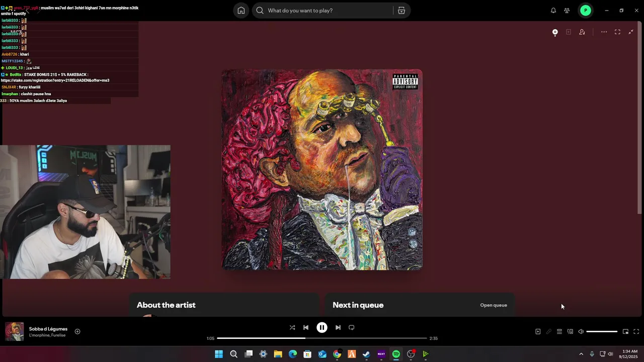Screen dimensions: 644x362
Task: Toggle repeat mode
Action: pyautogui.click(x=352, y=327)
